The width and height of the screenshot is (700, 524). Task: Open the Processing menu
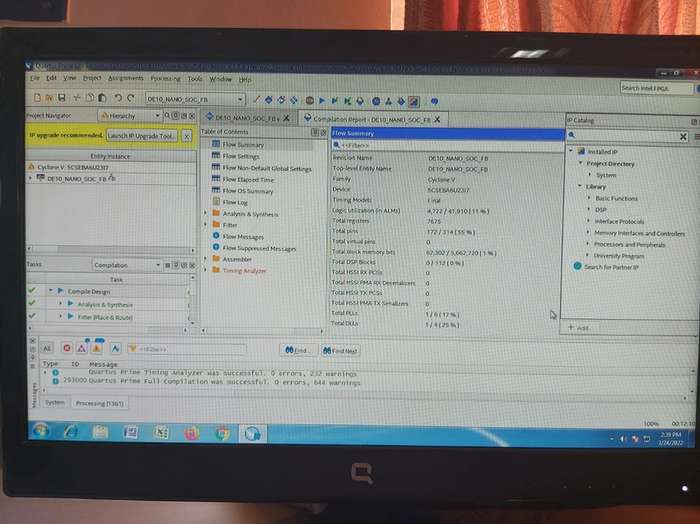(166, 79)
